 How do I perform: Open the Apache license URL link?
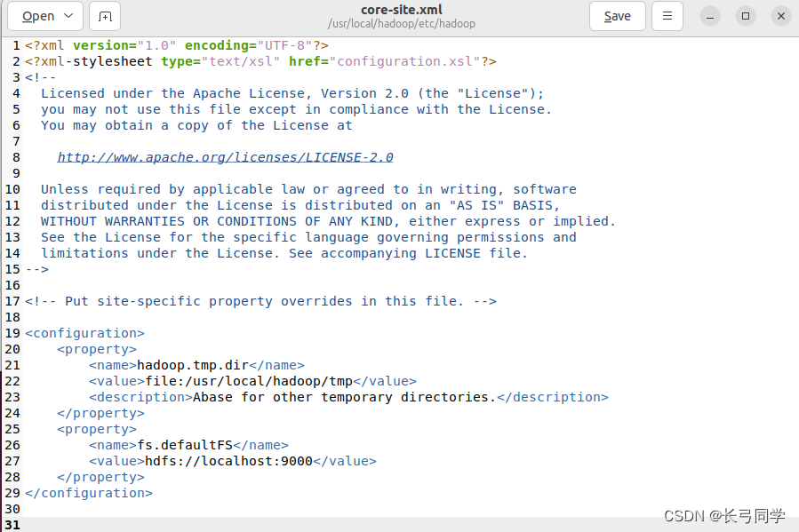(225, 157)
